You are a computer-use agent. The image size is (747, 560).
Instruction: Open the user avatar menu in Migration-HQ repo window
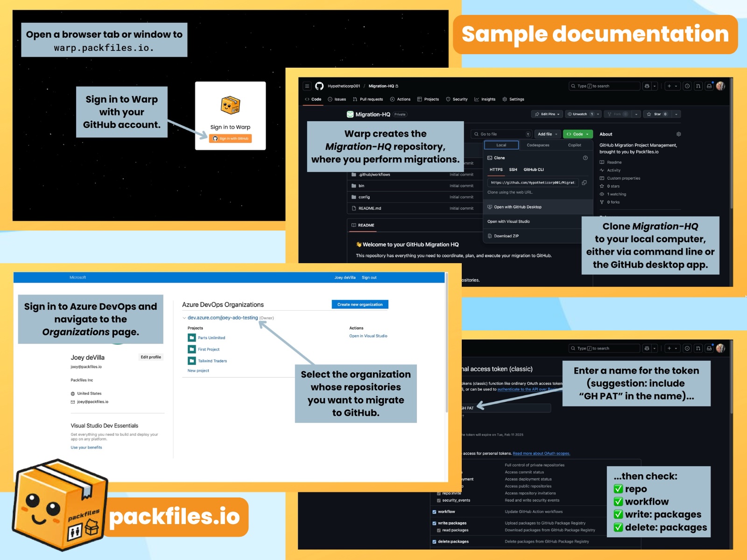720,86
